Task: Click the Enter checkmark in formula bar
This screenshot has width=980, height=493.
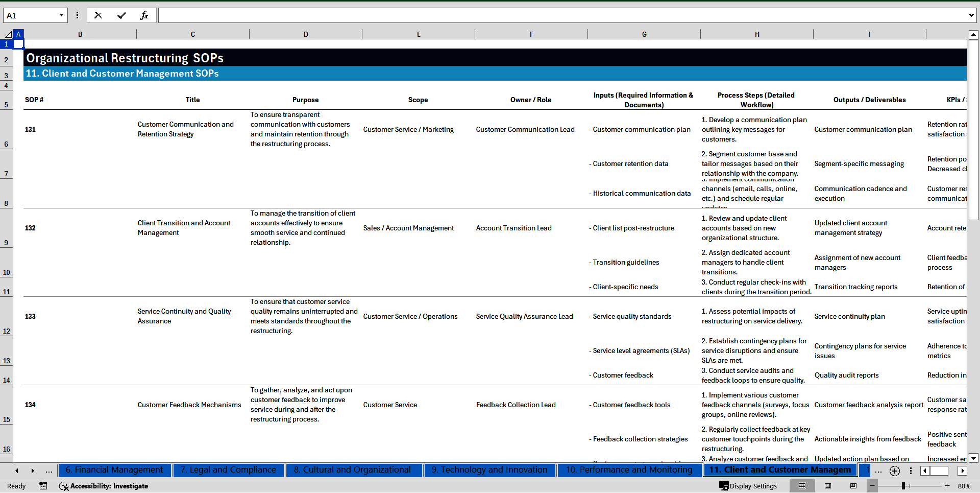Action: click(x=121, y=15)
